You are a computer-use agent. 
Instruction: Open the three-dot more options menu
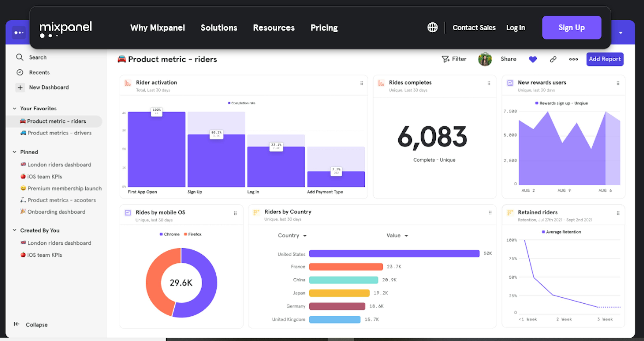tap(573, 59)
